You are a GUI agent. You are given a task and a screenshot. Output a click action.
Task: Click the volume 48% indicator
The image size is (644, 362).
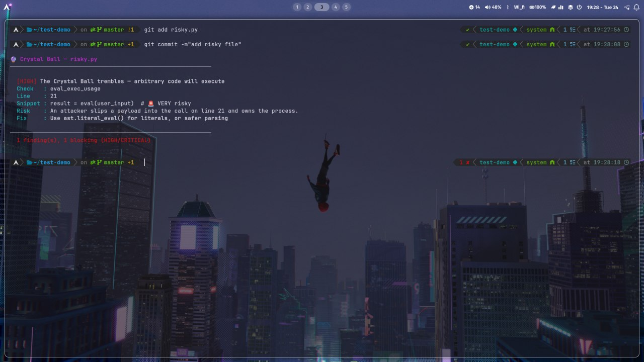click(493, 7)
